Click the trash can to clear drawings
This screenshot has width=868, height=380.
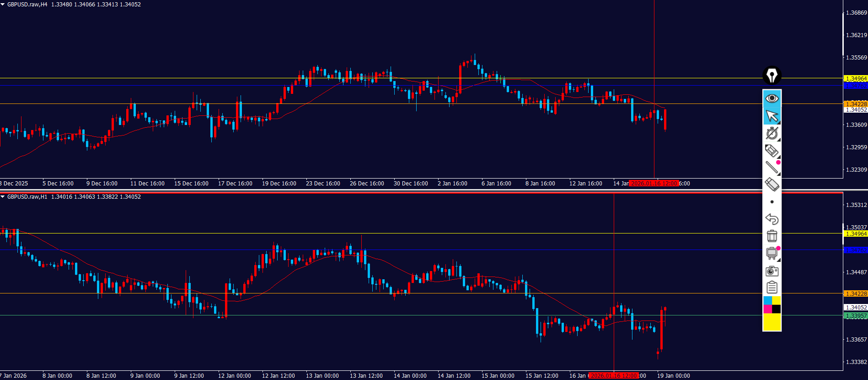tap(772, 236)
